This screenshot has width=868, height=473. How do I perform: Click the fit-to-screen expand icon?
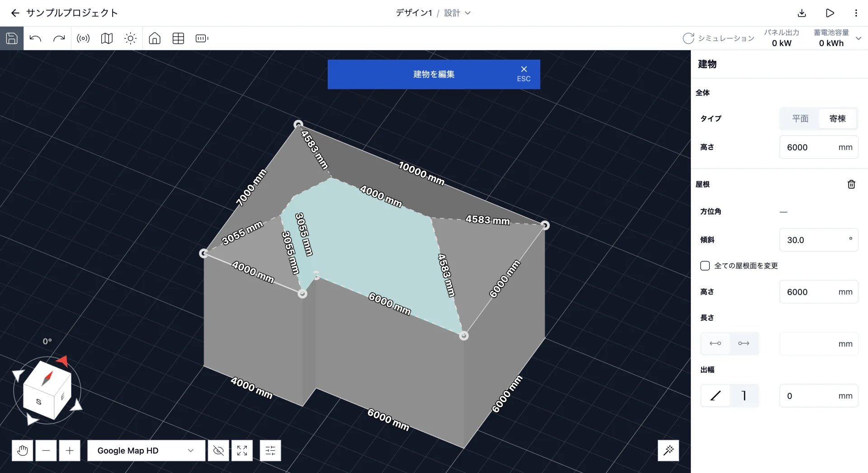tap(242, 450)
